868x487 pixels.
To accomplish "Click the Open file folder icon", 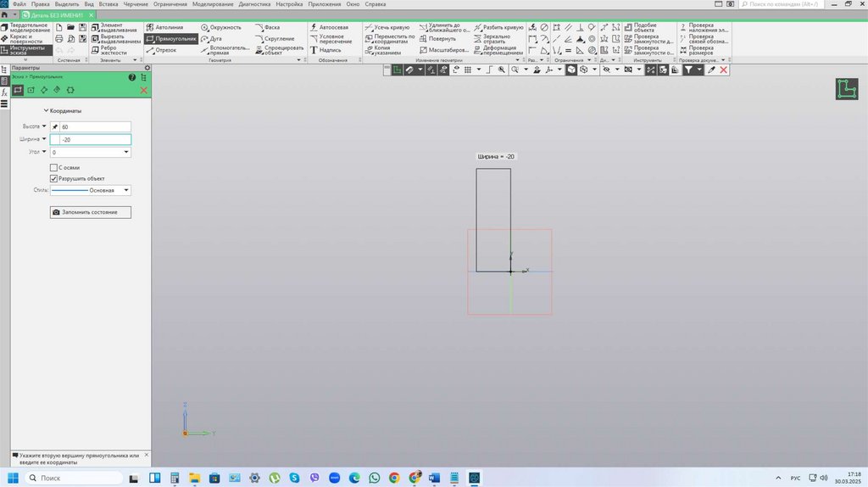I will 71,27.
